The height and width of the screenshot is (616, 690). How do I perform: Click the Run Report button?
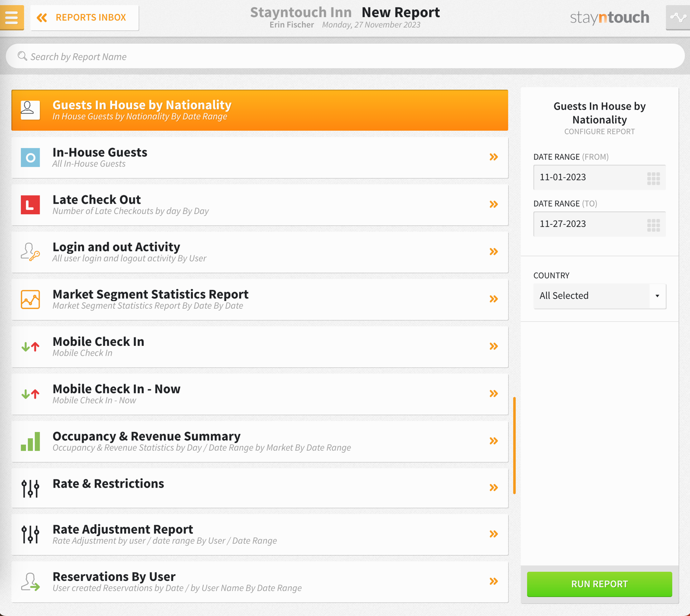tap(599, 584)
